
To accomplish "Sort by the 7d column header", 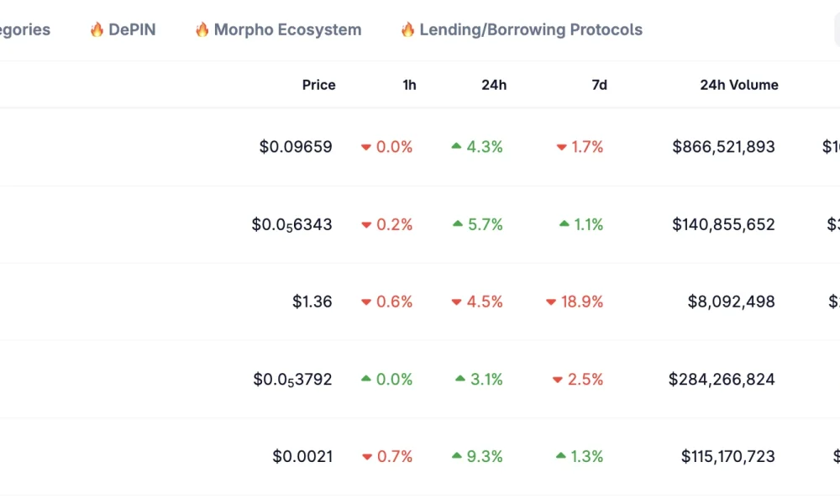I will point(598,84).
